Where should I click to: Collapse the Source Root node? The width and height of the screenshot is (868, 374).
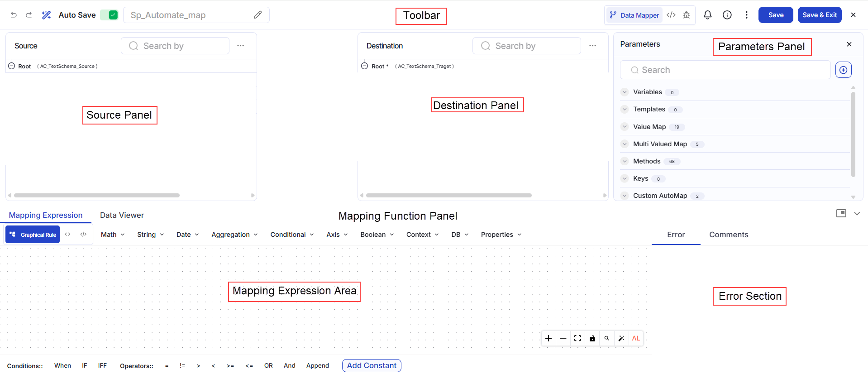(12, 66)
